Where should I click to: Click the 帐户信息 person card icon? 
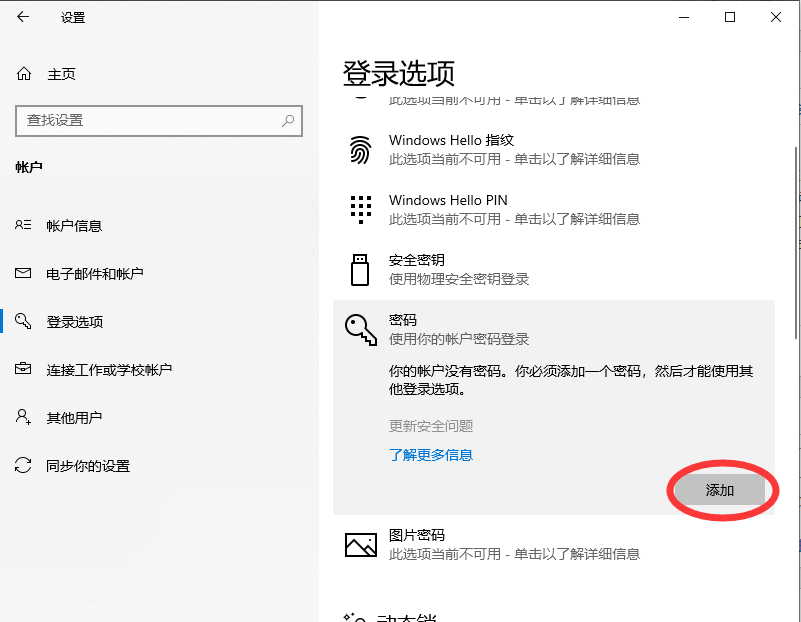tap(23, 225)
